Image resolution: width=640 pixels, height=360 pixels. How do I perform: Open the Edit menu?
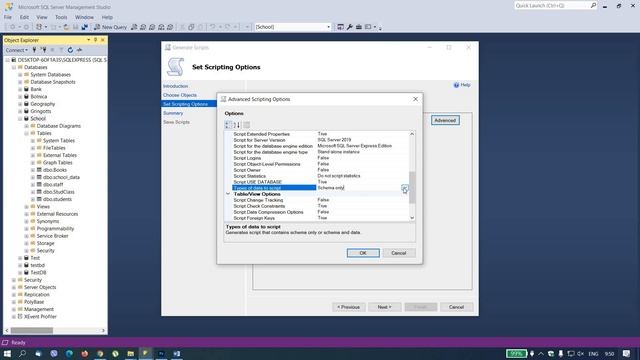coord(24,17)
